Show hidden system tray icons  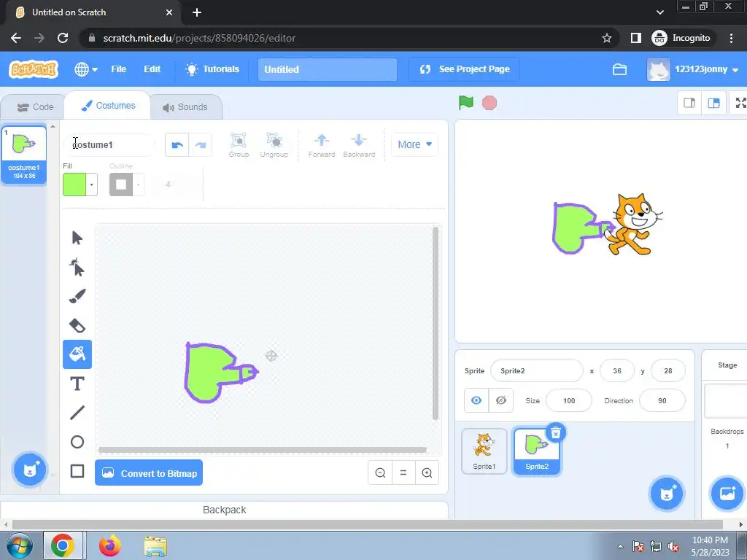click(620, 546)
